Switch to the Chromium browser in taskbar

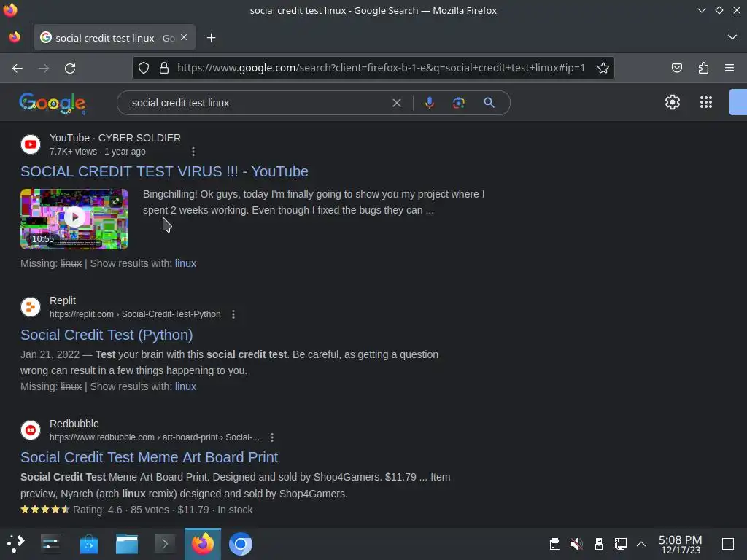coord(241,544)
